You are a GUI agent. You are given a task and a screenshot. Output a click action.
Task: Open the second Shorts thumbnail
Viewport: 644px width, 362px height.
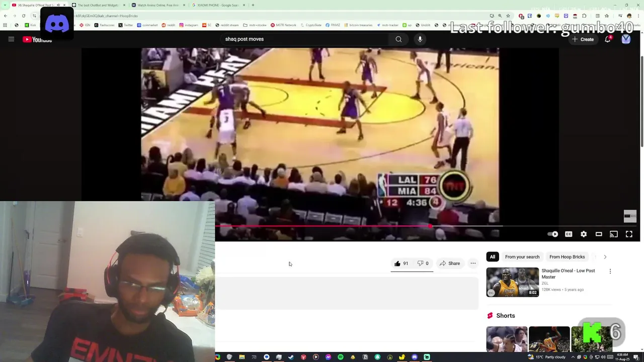pyautogui.click(x=549, y=339)
